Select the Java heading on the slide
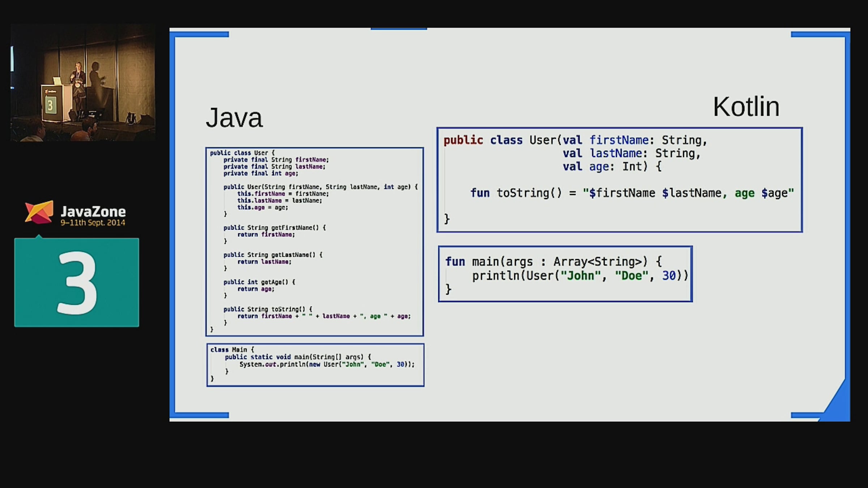 click(x=234, y=118)
